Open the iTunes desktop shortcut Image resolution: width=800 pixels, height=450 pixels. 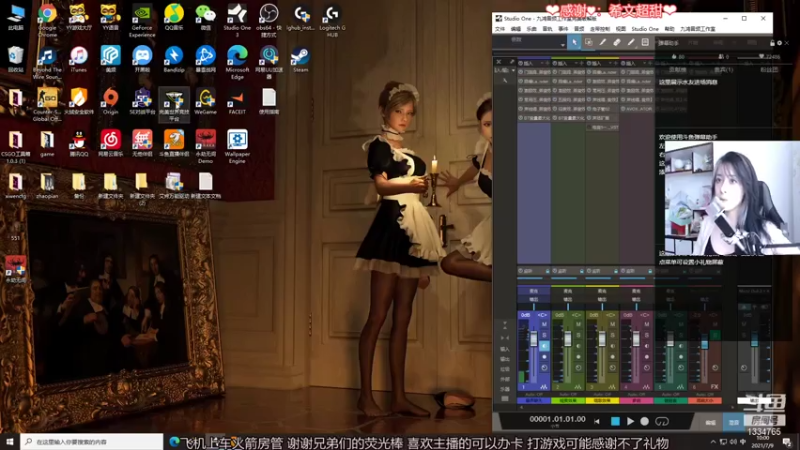point(79,60)
